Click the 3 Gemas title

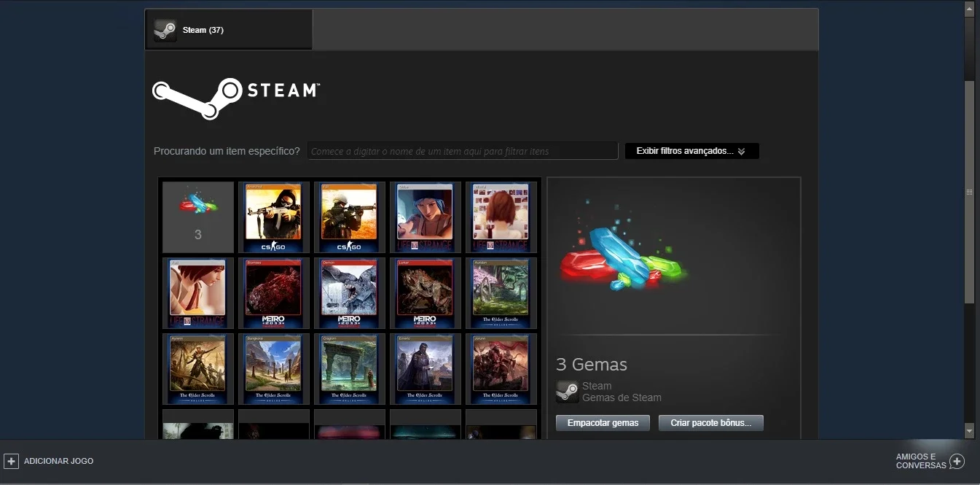(x=591, y=365)
